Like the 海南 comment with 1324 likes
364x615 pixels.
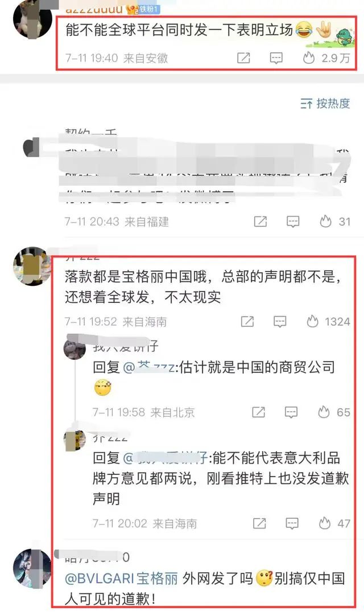coord(312,322)
